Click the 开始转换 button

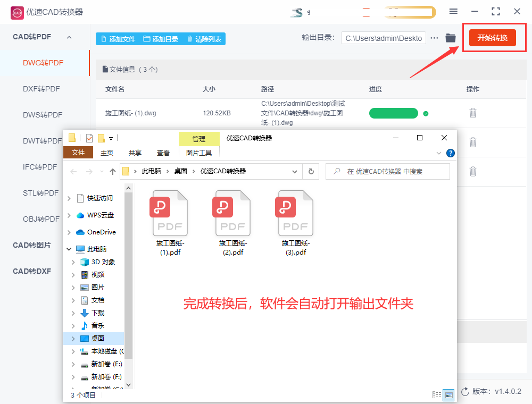click(x=492, y=38)
